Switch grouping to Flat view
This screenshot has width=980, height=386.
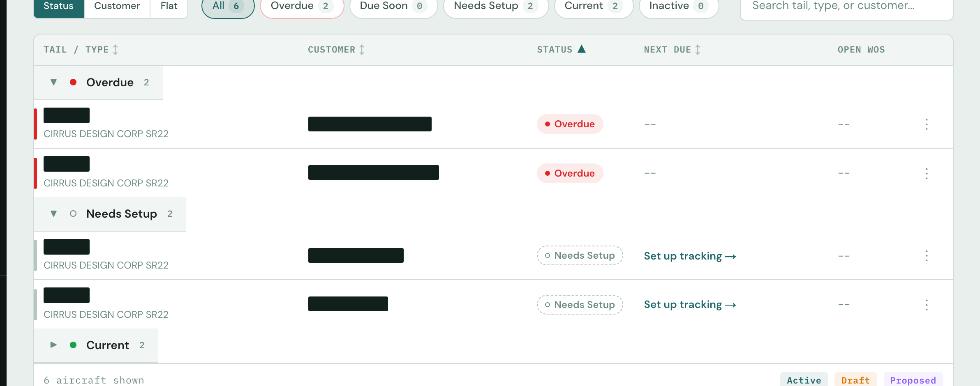tap(169, 6)
